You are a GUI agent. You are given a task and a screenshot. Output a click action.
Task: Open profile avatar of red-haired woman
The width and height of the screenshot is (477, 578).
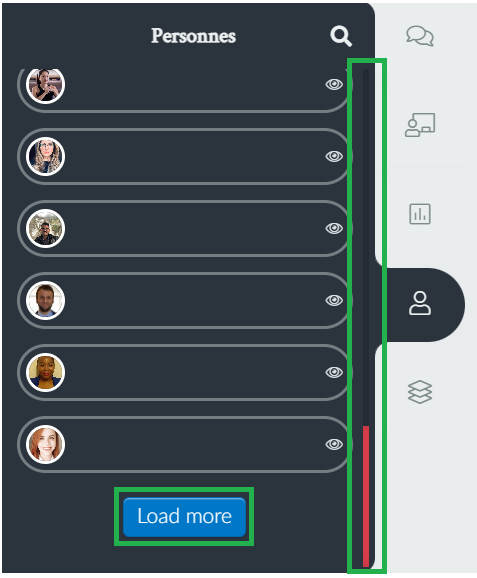tap(45, 444)
